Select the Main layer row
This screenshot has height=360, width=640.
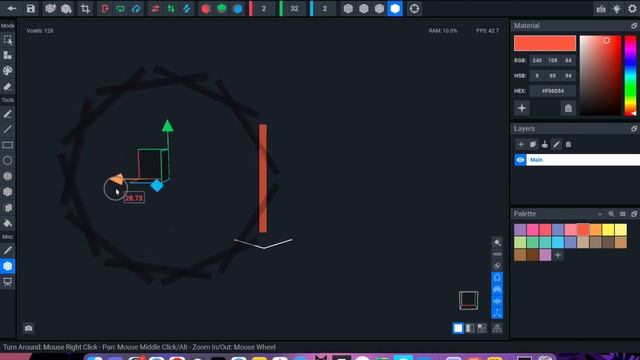[x=583, y=160]
